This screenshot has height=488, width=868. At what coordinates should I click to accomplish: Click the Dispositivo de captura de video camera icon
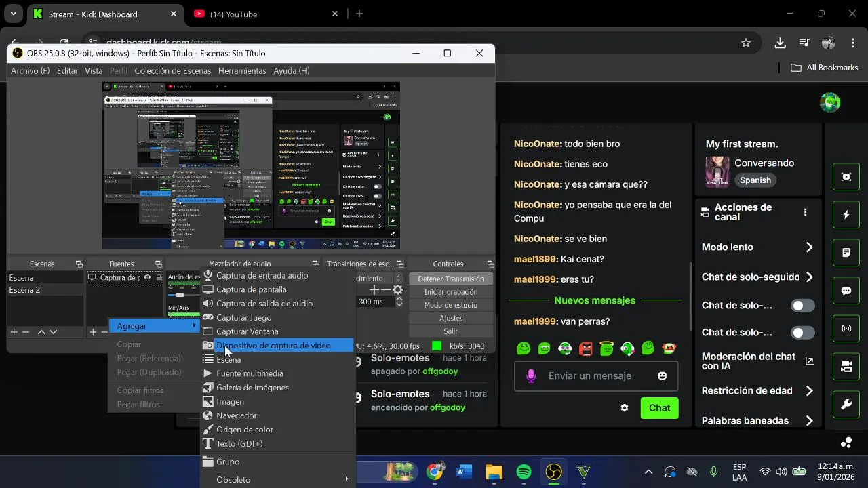pyautogui.click(x=208, y=346)
